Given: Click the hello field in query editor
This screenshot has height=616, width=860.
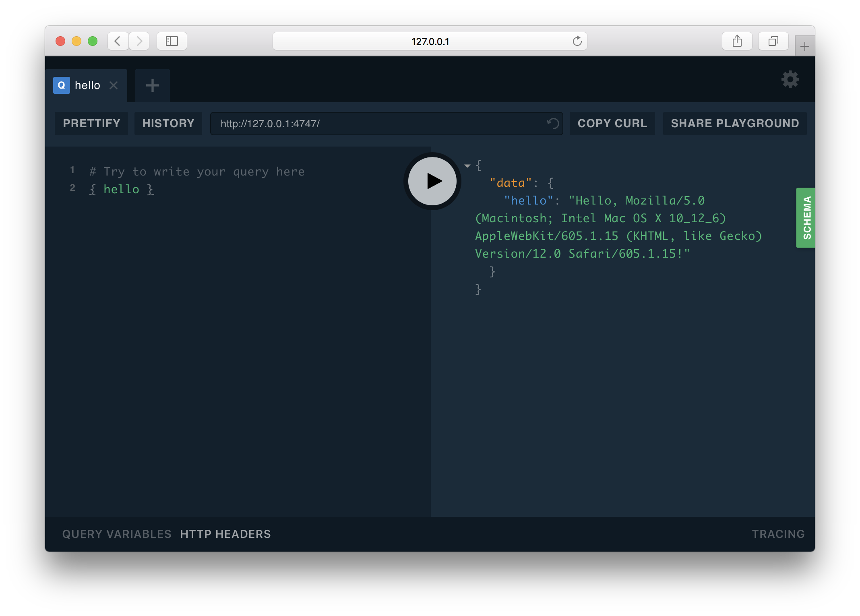Looking at the screenshot, I should 121,189.
